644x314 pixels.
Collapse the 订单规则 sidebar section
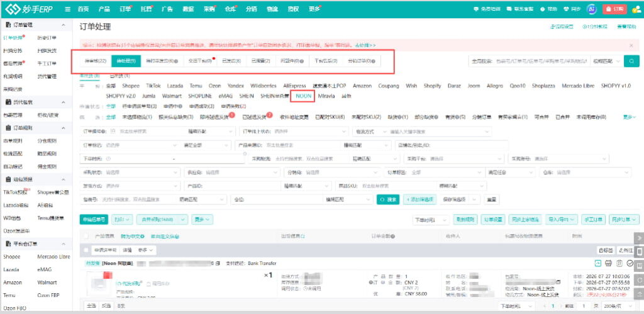click(64, 128)
